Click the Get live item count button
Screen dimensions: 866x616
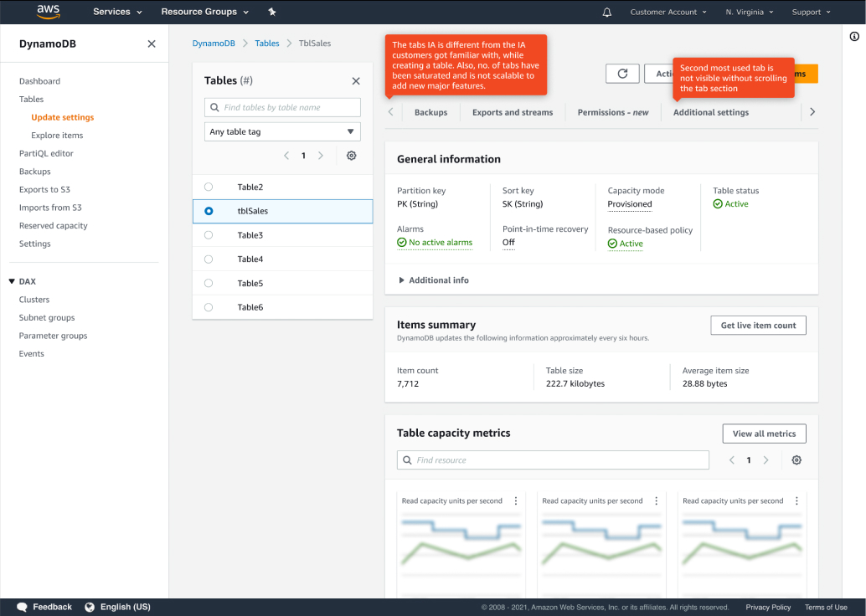758,326
